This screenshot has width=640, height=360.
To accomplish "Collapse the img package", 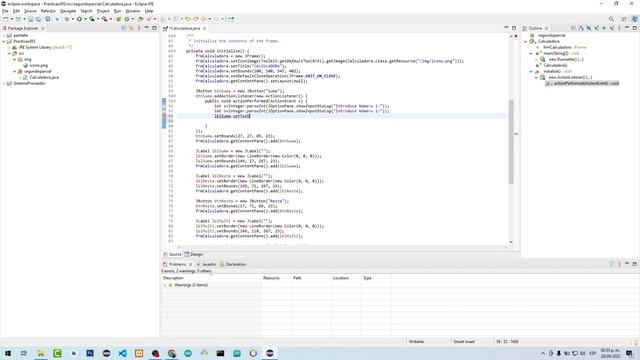I will point(15,60).
